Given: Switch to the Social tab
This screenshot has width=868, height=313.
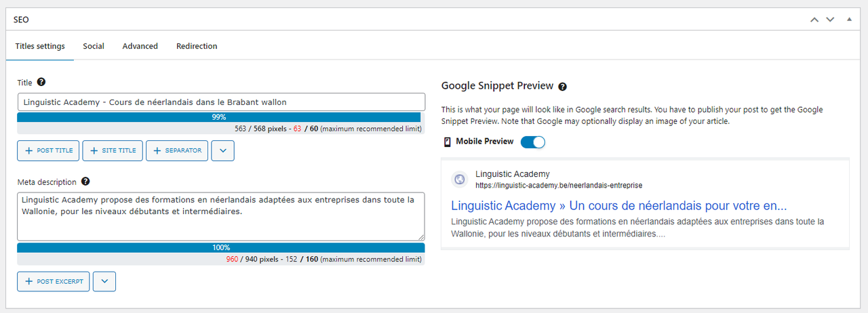Looking at the screenshot, I should click(x=94, y=46).
